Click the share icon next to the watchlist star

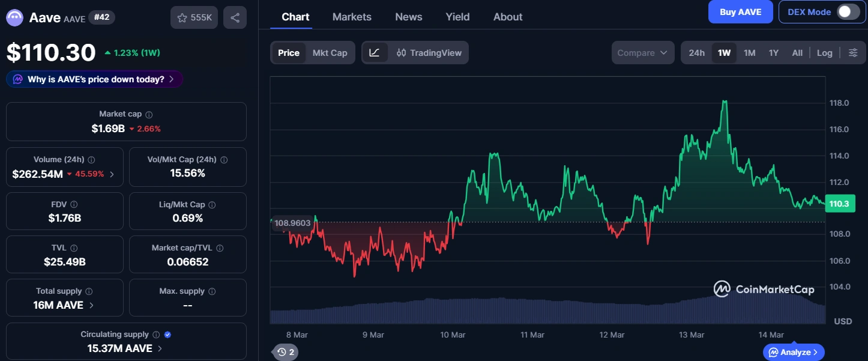235,17
